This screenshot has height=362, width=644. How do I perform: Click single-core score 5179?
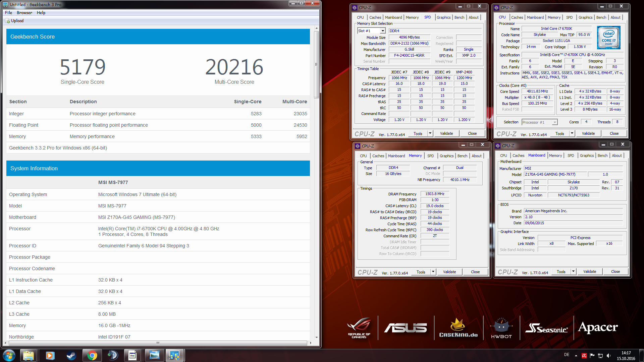(x=83, y=67)
